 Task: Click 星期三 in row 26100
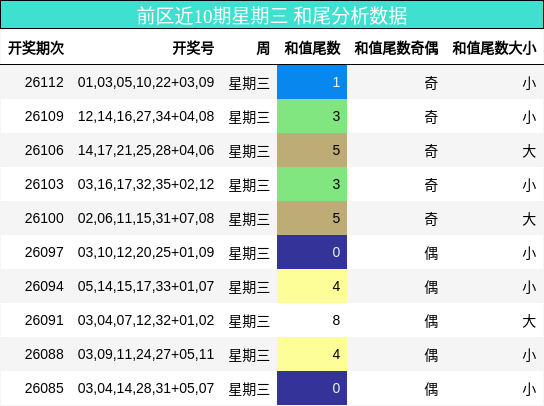pos(249,219)
